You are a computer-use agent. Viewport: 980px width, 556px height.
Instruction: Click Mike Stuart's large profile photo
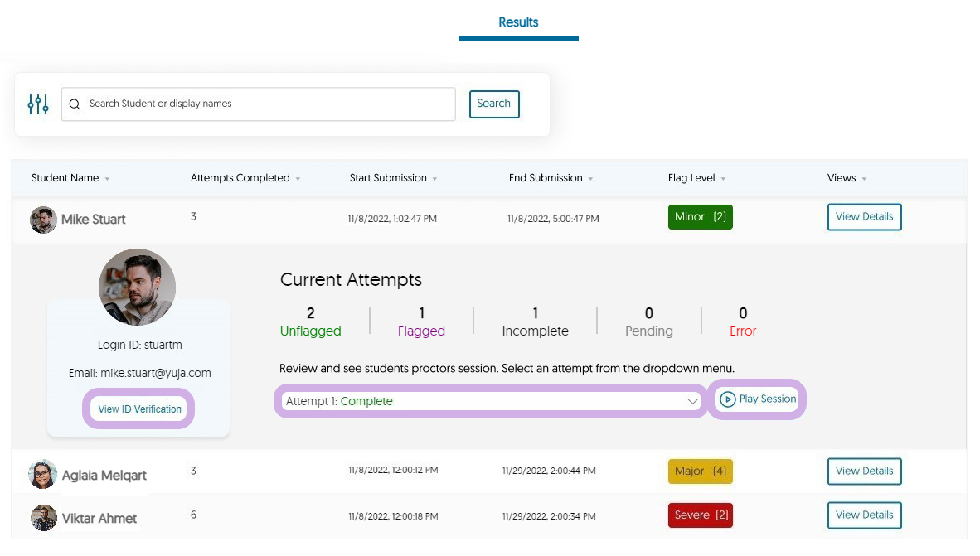[x=137, y=287]
